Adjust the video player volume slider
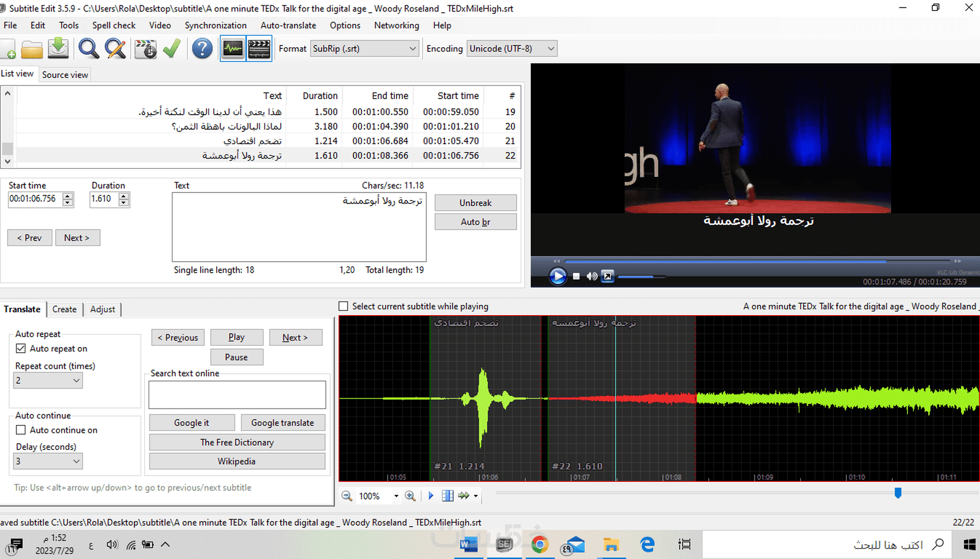This screenshot has width=980, height=559. pos(642,277)
